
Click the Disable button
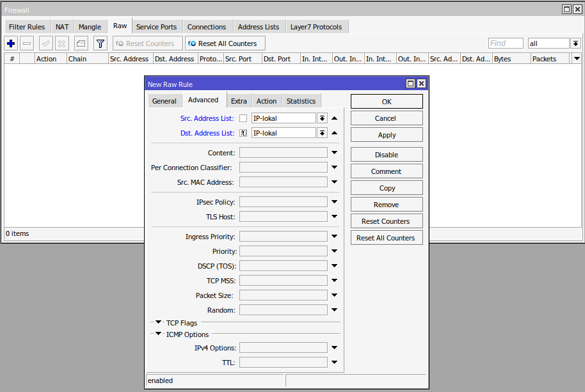(x=387, y=155)
